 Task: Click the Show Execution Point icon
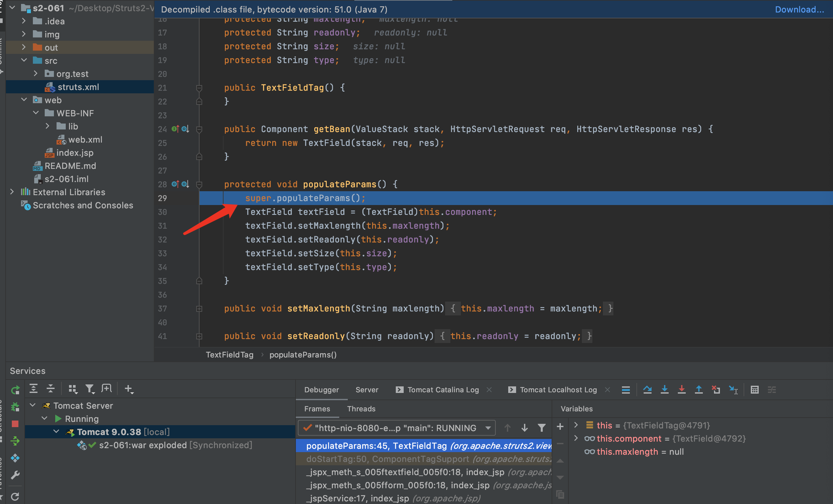[626, 389]
